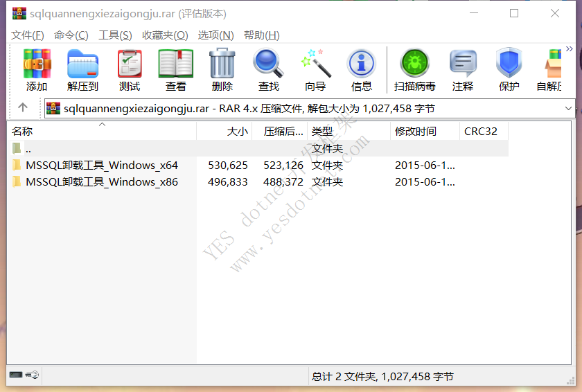Click packed size 523,126
The width and height of the screenshot is (582, 392).
[x=283, y=165]
